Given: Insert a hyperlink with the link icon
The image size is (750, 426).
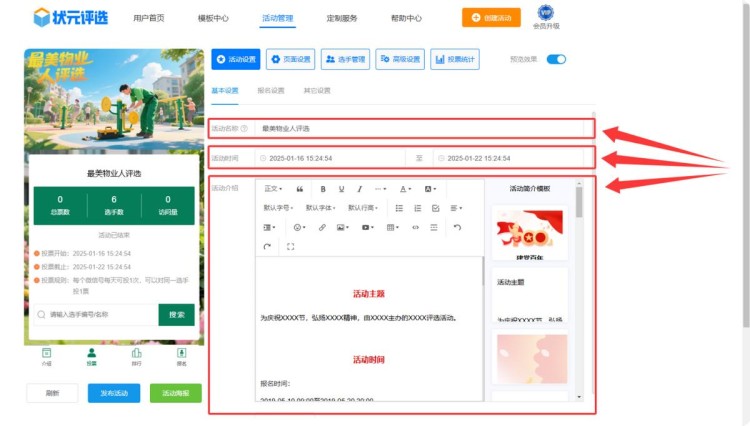Looking at the screenshot, I should (x=321, y=228).
